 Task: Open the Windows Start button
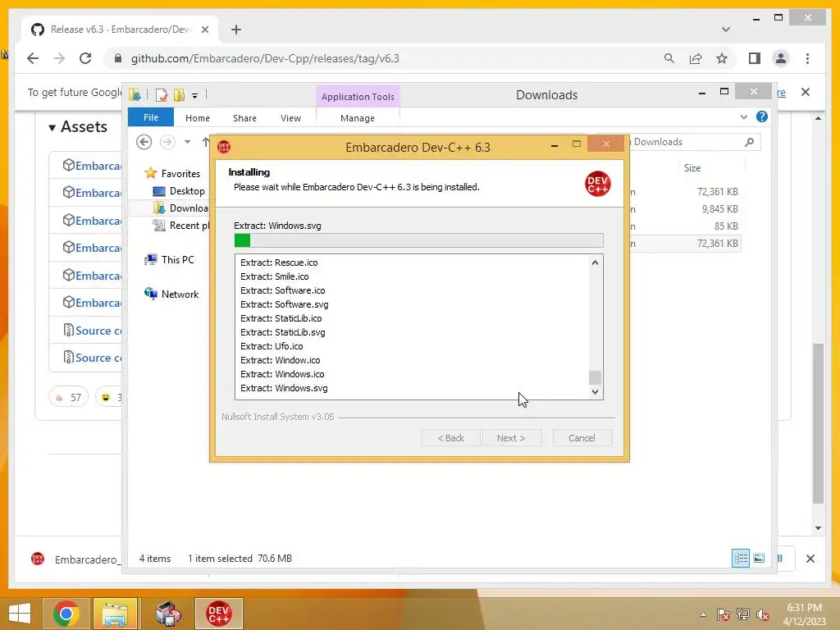point(20,614)
